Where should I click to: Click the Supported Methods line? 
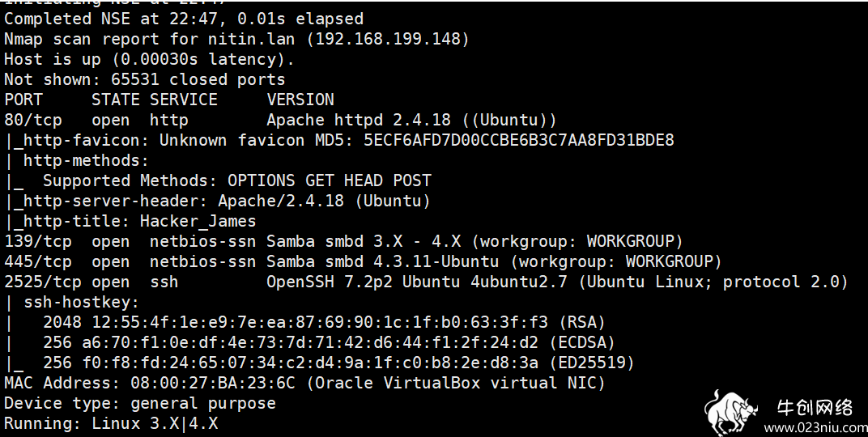tap(237, 181)
